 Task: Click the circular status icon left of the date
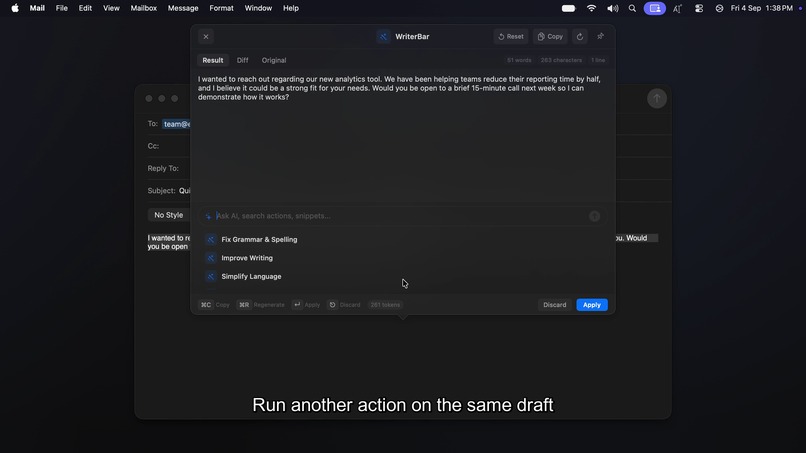coord(719,8)
